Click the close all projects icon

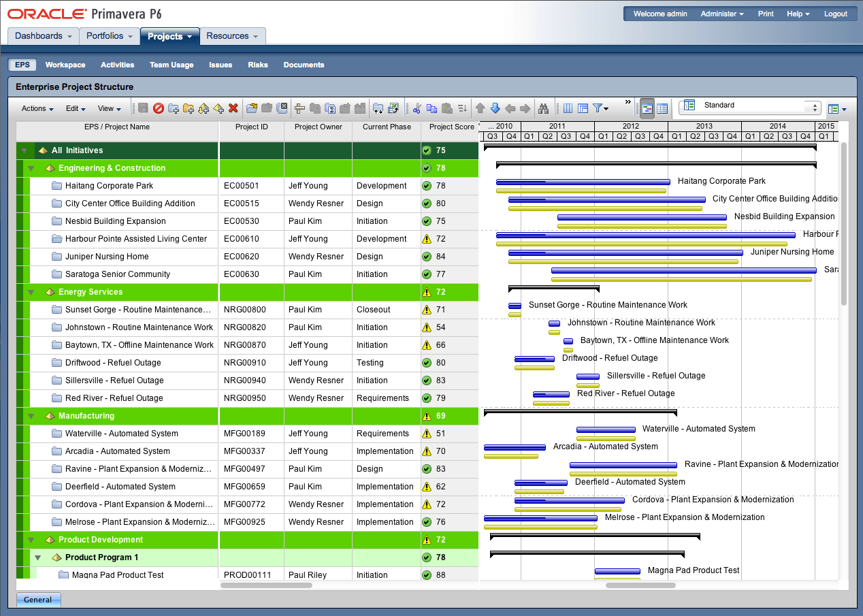pos(282,108)
